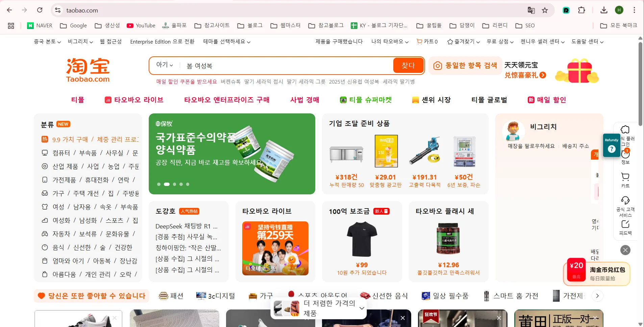
Task: Expand the 중국 본토 region dropdown
Action: 47,42
